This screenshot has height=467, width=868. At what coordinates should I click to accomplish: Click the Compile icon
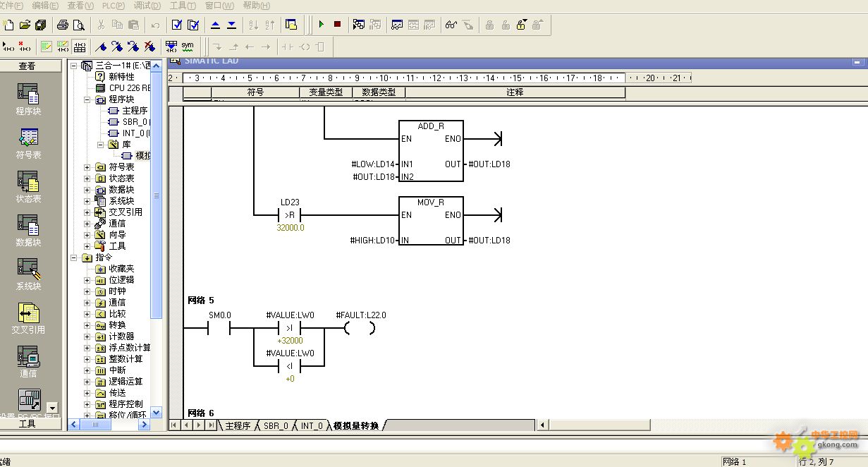[x=176, y=25]
